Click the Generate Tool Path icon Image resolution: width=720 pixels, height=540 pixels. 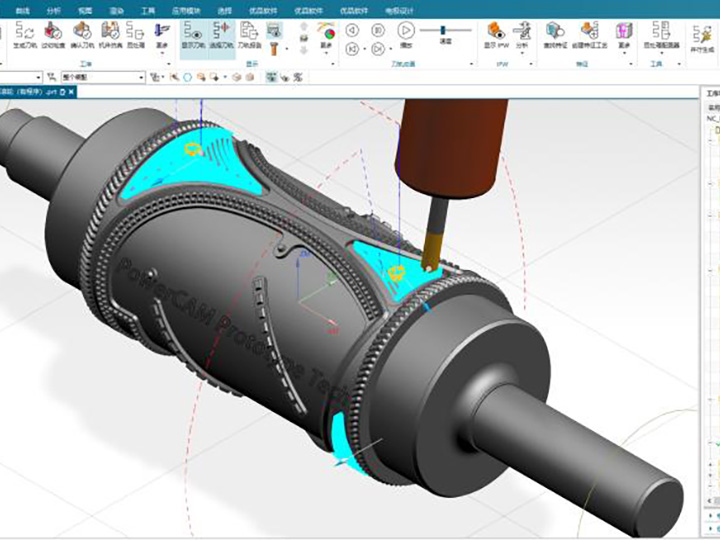pyautogui.click(x=24, y=35)
